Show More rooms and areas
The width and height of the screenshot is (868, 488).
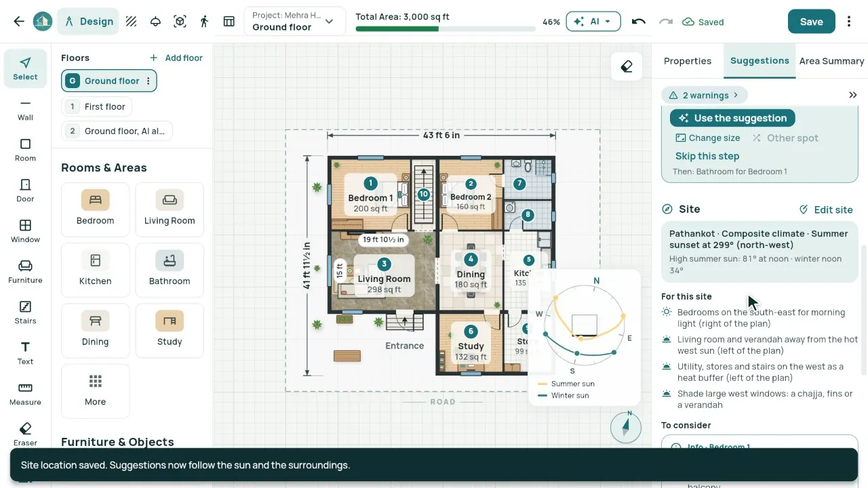pos(95,391)
